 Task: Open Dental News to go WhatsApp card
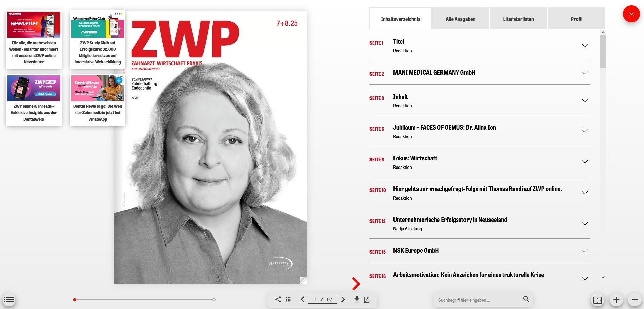[x=98, y=100]
